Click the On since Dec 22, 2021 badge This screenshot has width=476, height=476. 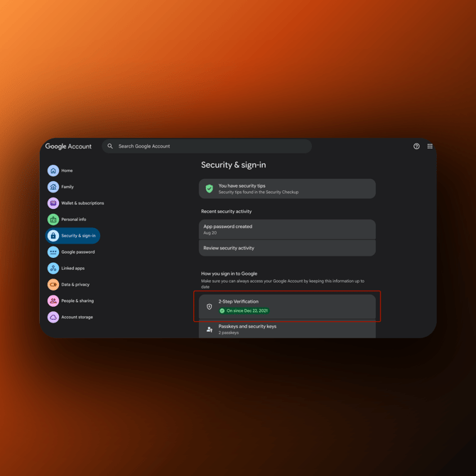[244, 311]
